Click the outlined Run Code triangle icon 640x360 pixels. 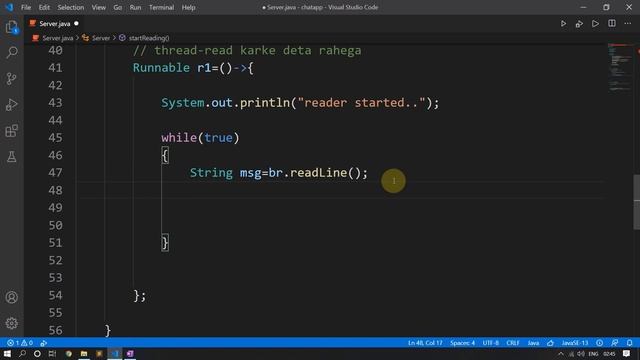coord(596,24)
